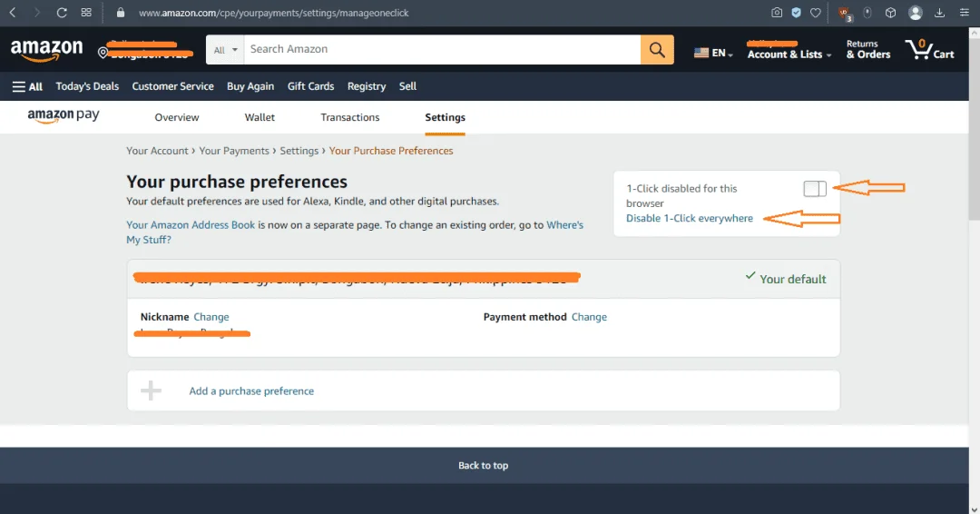Bookmark the page with the heart icon
Screen dimensions: 980x514
pos(816,13)
